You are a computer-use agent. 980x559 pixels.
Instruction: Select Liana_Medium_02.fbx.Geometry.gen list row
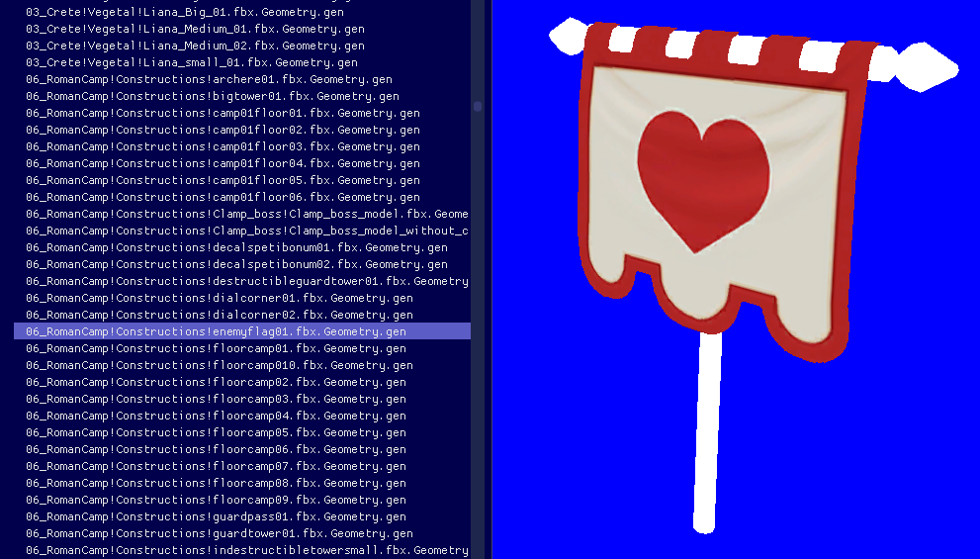tap(242, 46)
